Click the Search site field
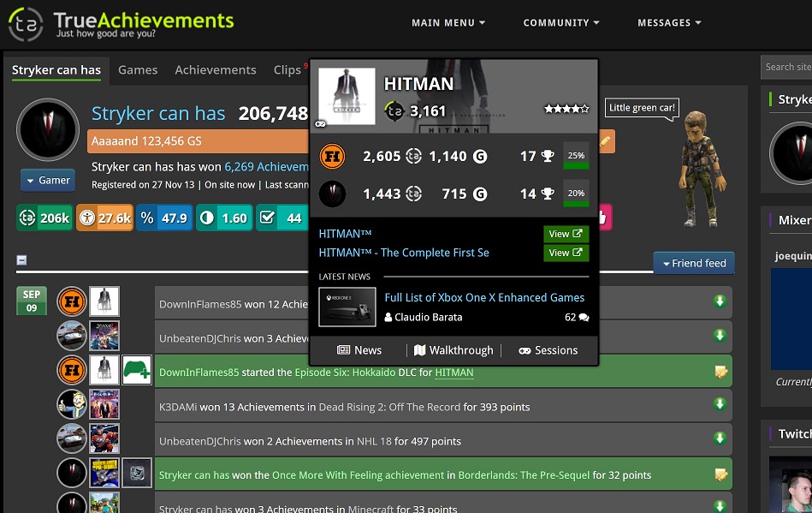Screen dimensions: 812x513 coord(786,67)
